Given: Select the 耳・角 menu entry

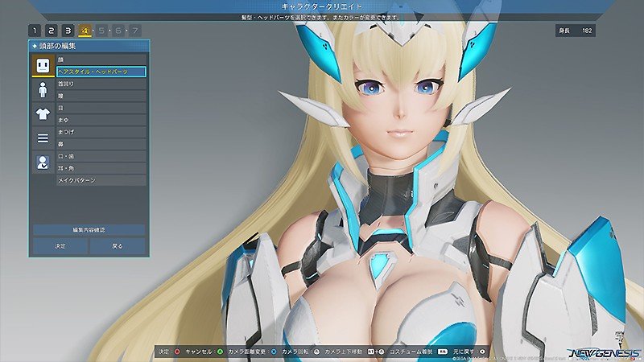Looking at the screenshot, I should (x=101, y=168).
